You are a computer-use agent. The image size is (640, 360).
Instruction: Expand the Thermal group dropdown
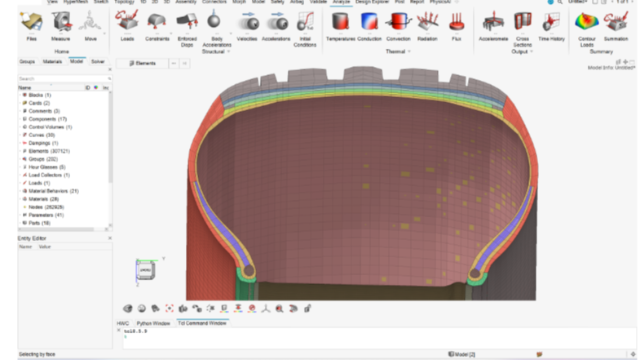pos(409,52)
